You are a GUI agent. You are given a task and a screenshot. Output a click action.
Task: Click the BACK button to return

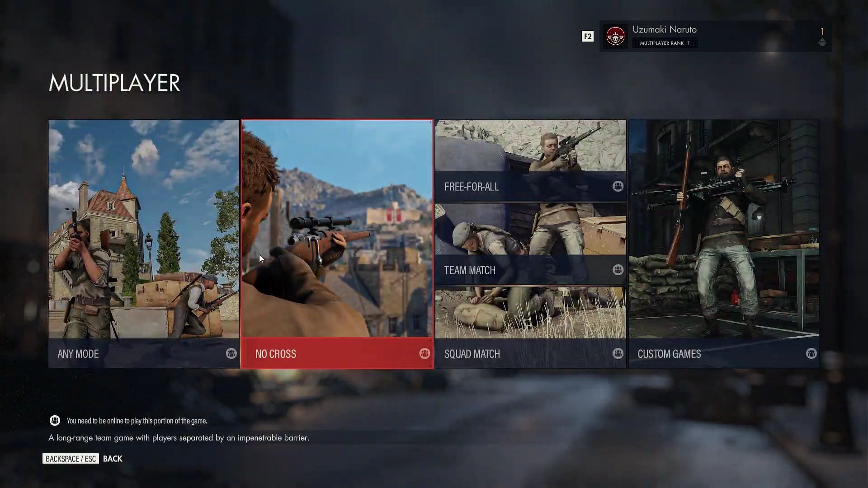(x=113, y=459)
